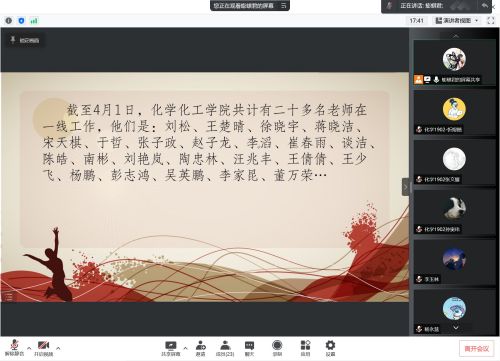The height and width of the screenshot is (361, 500).
Task: Click the red Leave Meeting button
Action: coord(476,349)
